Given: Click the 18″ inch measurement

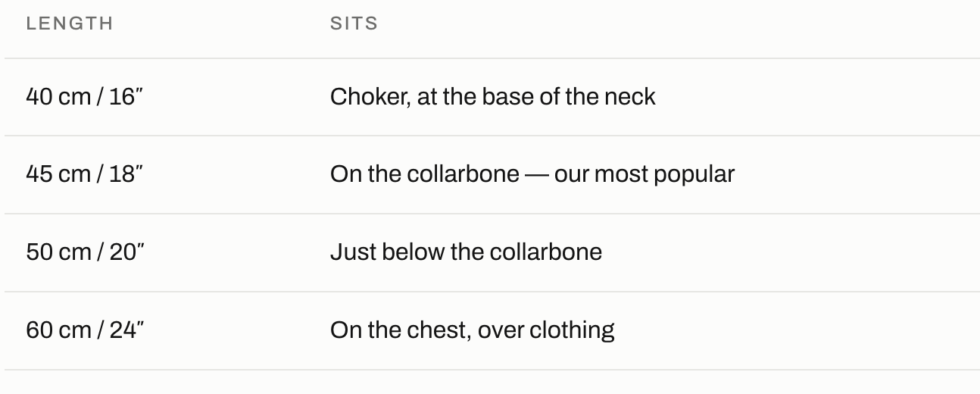Looking at the screenshot, I should [x=126, y=174].
